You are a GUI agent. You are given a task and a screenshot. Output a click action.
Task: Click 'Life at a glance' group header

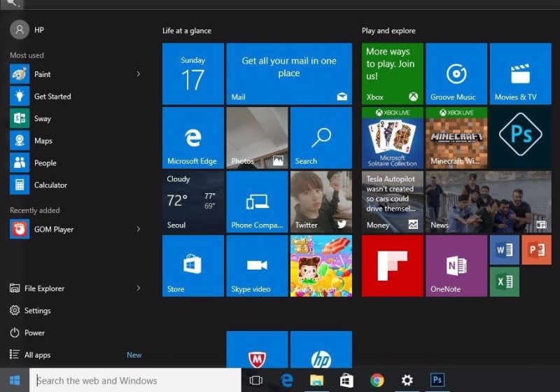point(187,31)
